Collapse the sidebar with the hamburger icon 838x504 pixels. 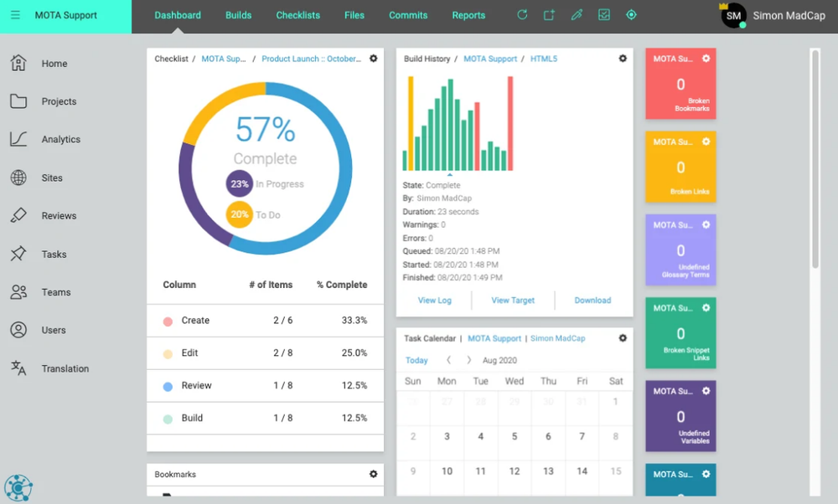click(x=15, y=14)
